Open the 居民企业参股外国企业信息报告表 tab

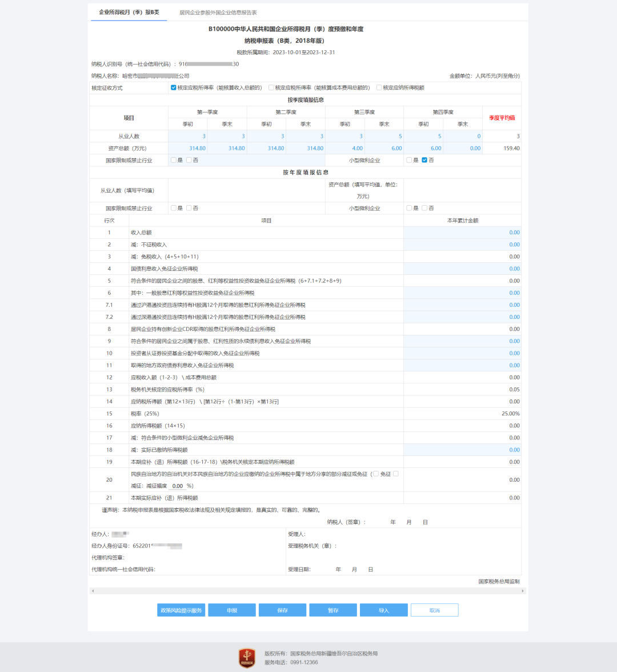point(218,13)
